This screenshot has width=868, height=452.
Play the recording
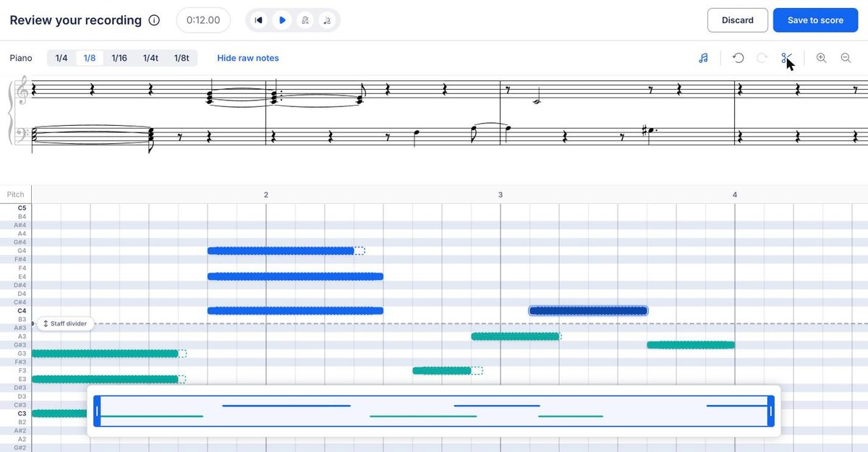(x=282, y=20)
